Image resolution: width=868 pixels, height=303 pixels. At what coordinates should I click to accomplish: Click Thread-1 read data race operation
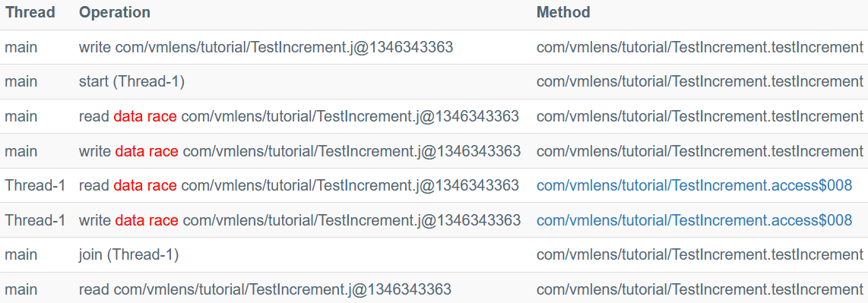[299, 186]
